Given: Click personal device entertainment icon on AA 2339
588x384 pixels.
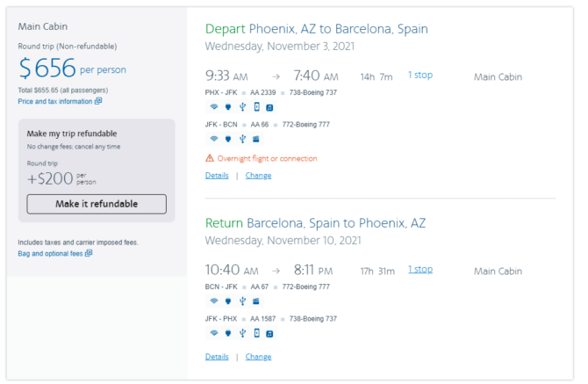Looking at the screenshot, I should coord(256,107).
